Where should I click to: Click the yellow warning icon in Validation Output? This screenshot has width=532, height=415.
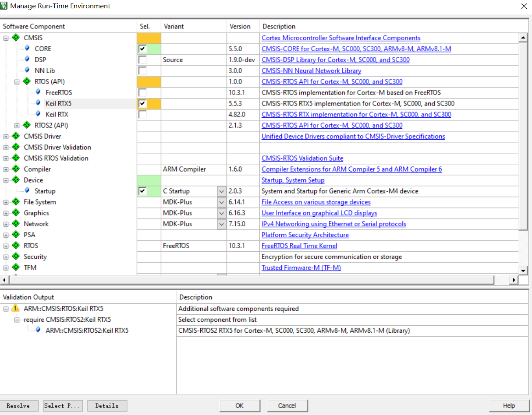click(x=16, y=308)
